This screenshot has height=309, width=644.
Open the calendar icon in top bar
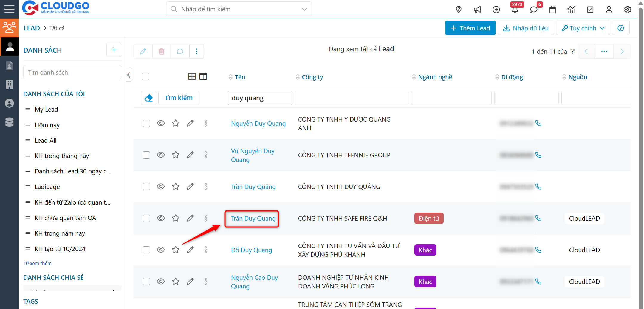click(552, 10)
